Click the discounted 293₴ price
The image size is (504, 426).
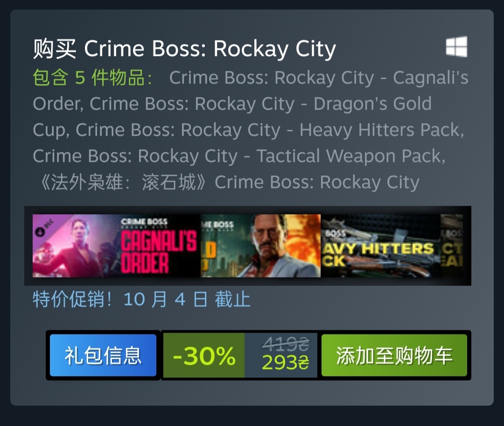[286, 363]
